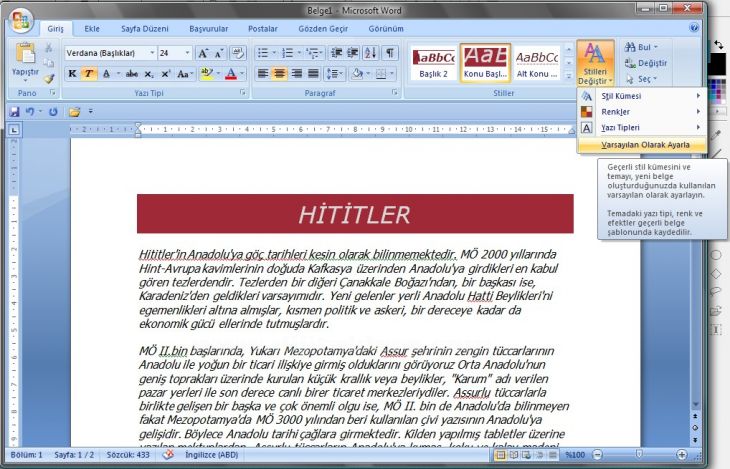Click Decrease Indent icon
Viewport: 730px width, 469px height.
pyautogui.click(x=336, y=53)
